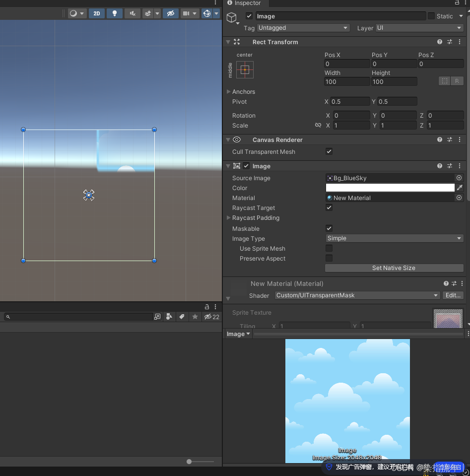The image size is (470, 476).
Task: Toggle scene visibility with the crossed-eye icon
Action: click(170, 13)
